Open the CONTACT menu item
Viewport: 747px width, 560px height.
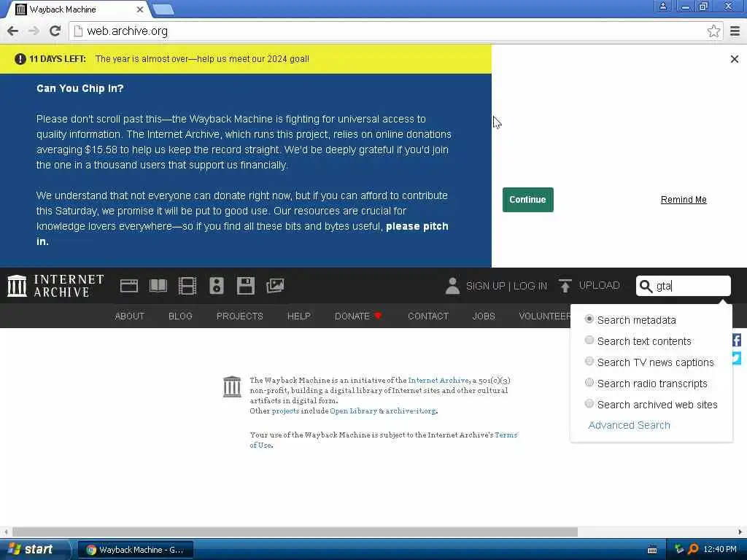coord(428,316)
